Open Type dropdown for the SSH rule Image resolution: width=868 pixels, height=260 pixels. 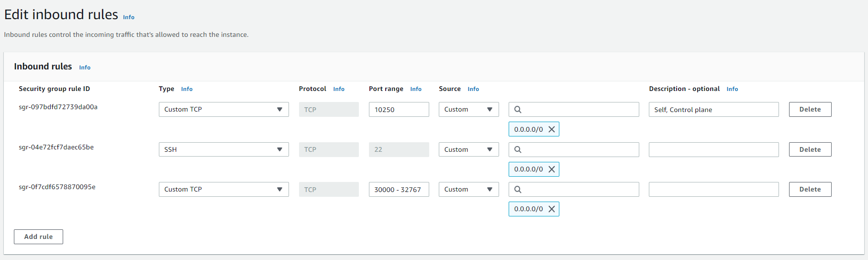pyautogui.click(x=223, y=149)
